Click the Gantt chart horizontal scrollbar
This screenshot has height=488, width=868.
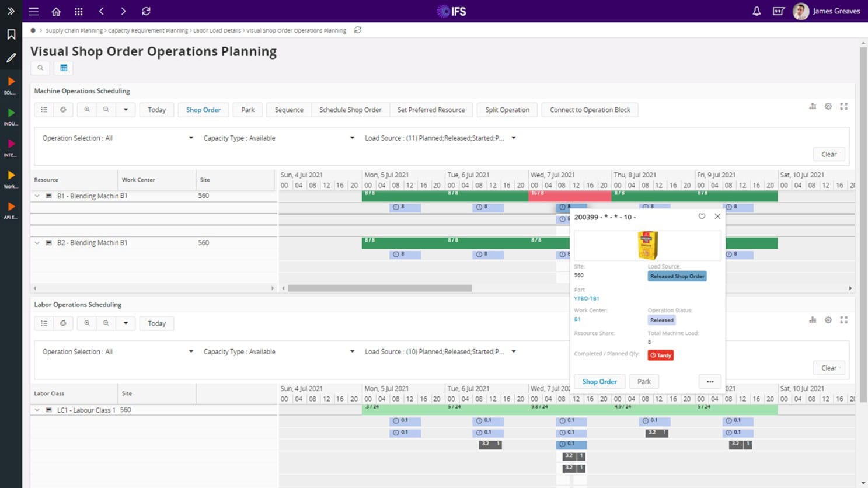[379, 288]
